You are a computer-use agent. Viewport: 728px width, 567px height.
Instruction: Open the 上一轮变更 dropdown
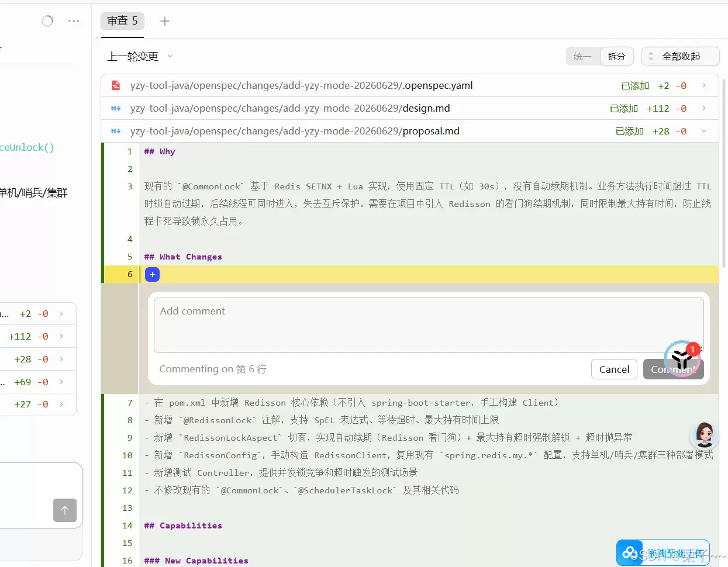(x=140, y=56)
